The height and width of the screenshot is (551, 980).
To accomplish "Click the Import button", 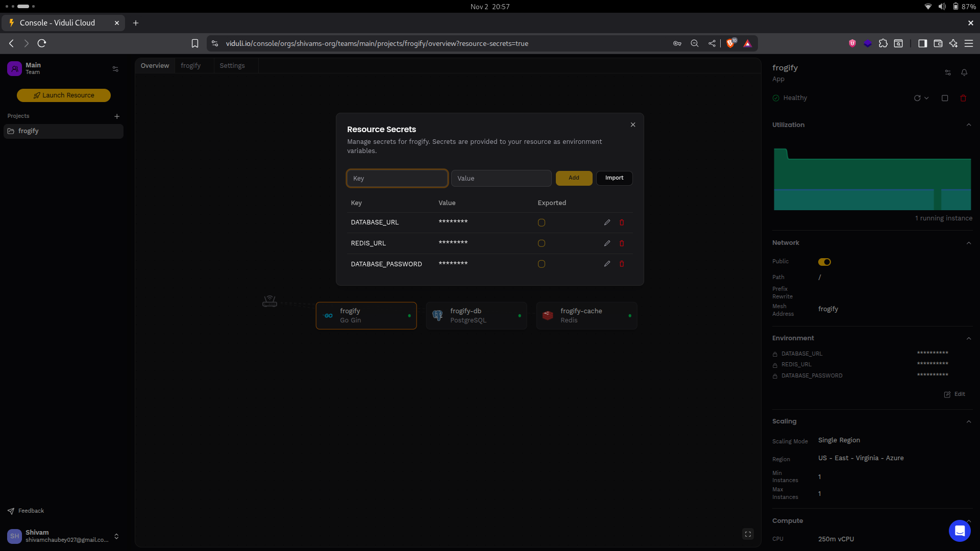I will 614,178.
